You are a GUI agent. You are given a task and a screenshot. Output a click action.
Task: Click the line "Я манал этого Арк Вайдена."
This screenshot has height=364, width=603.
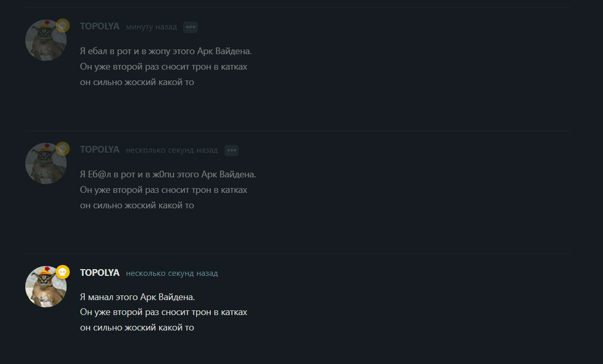pyautogui.click(x=137, y=297)
